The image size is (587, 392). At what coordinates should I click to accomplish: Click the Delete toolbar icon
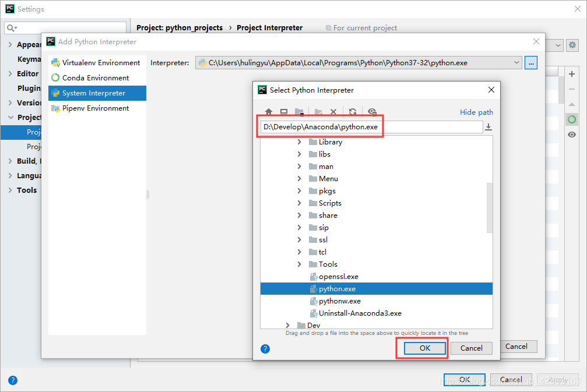tap(333, 111)
